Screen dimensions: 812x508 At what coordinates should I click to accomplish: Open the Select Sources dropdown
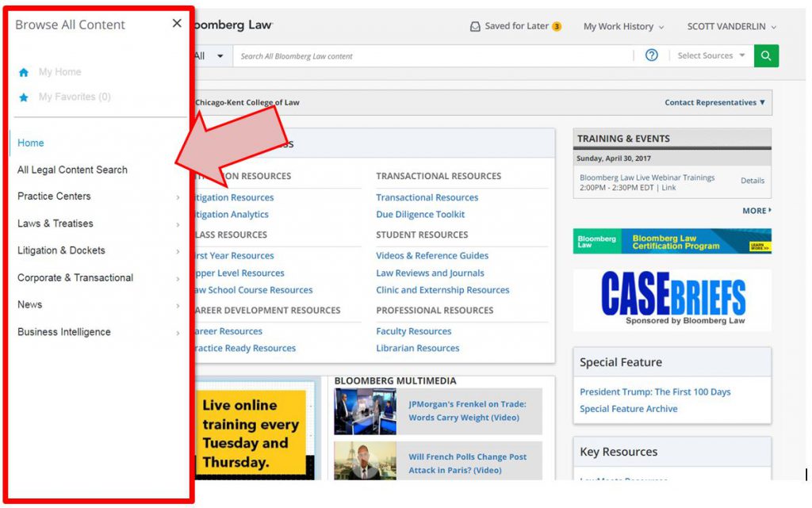click(710, 55)
